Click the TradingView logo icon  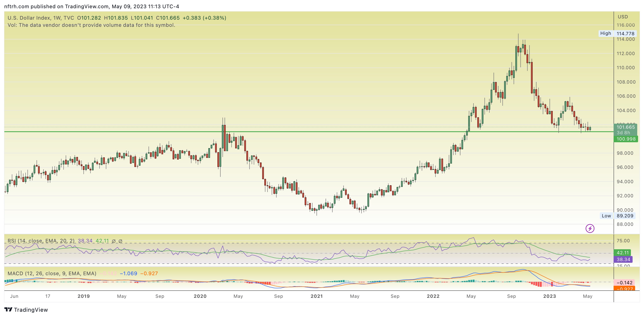tap(8, 309)
